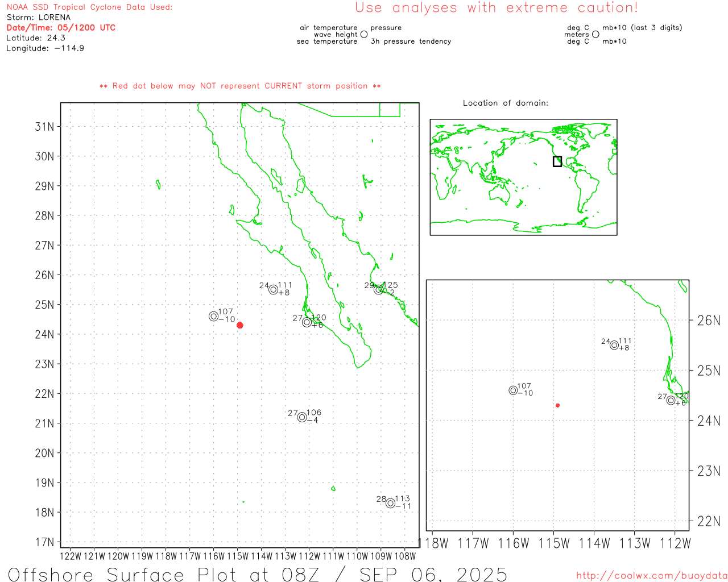
Task: Click the '3h pressure tendency' legend label
Action: 411,41
